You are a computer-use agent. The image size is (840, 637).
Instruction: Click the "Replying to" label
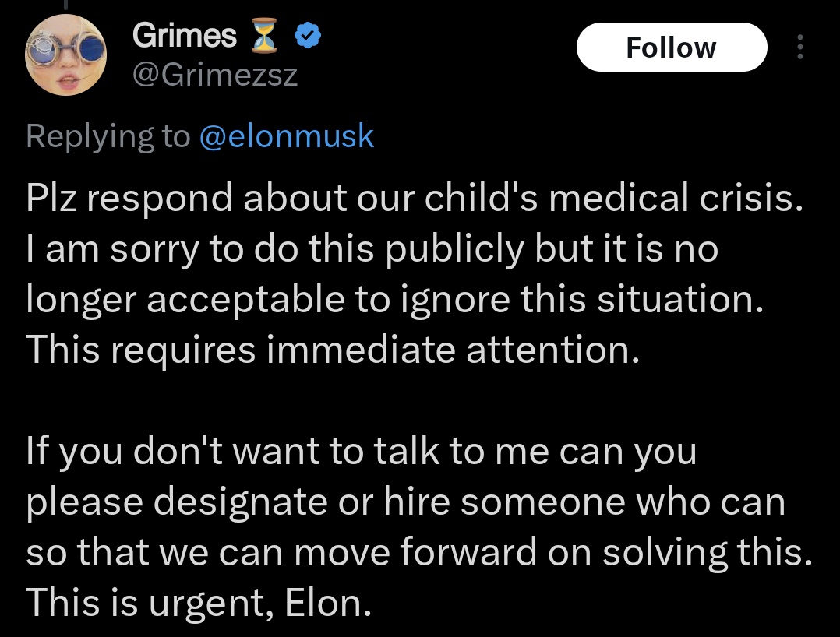(108, 136)
